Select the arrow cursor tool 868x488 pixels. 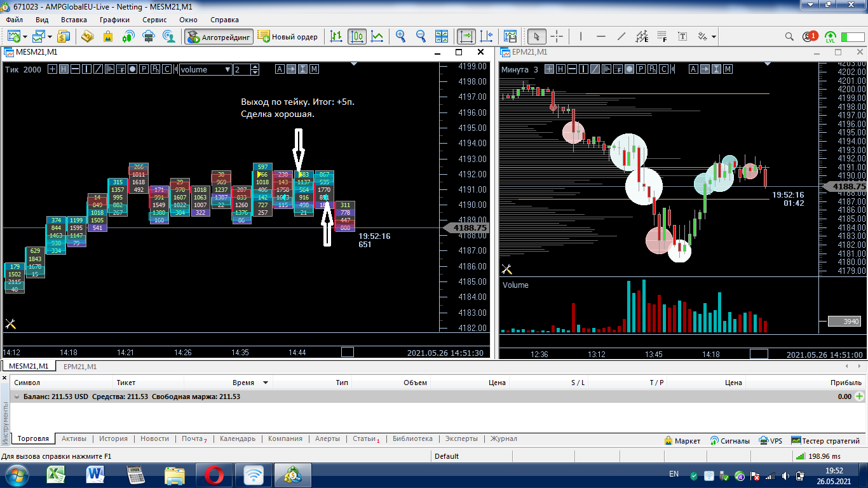point(536,36)
